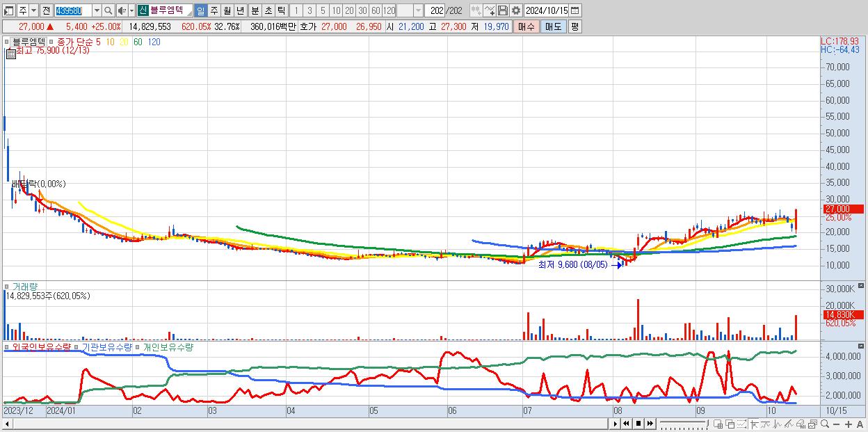Screen dimensions: 868x432
Task: Toggle the sidebar panel icon in toolbar
Action: tap(9, 10)
